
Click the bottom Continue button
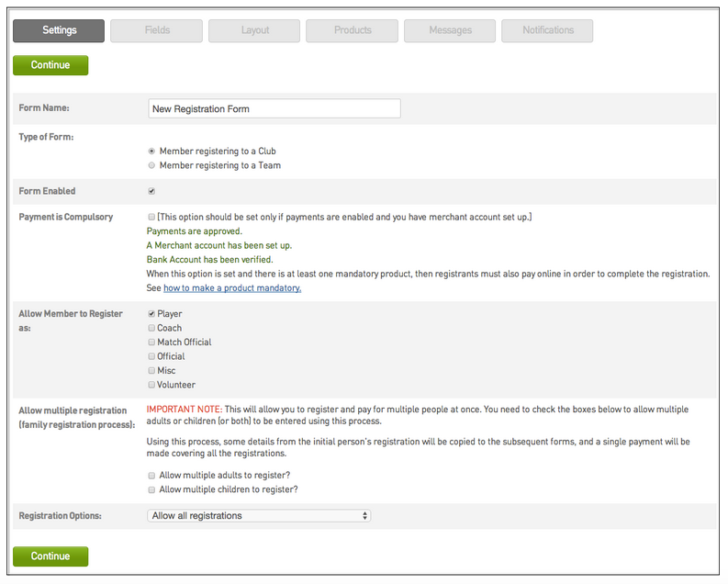[x=50, y=556]
